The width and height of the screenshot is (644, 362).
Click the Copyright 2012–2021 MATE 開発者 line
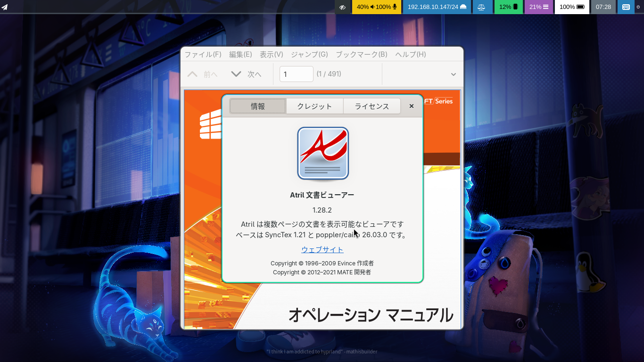pos(322,272)
